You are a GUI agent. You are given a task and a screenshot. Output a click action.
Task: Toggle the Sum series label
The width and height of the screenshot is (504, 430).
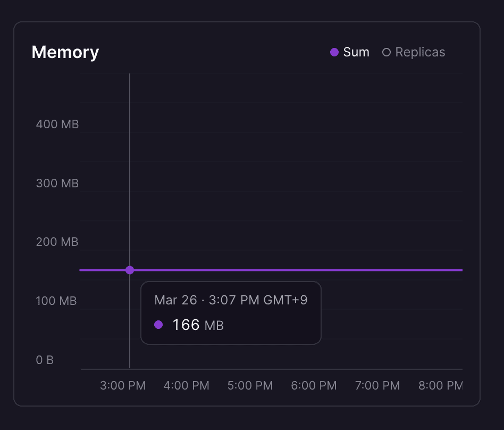click(356, 52)
